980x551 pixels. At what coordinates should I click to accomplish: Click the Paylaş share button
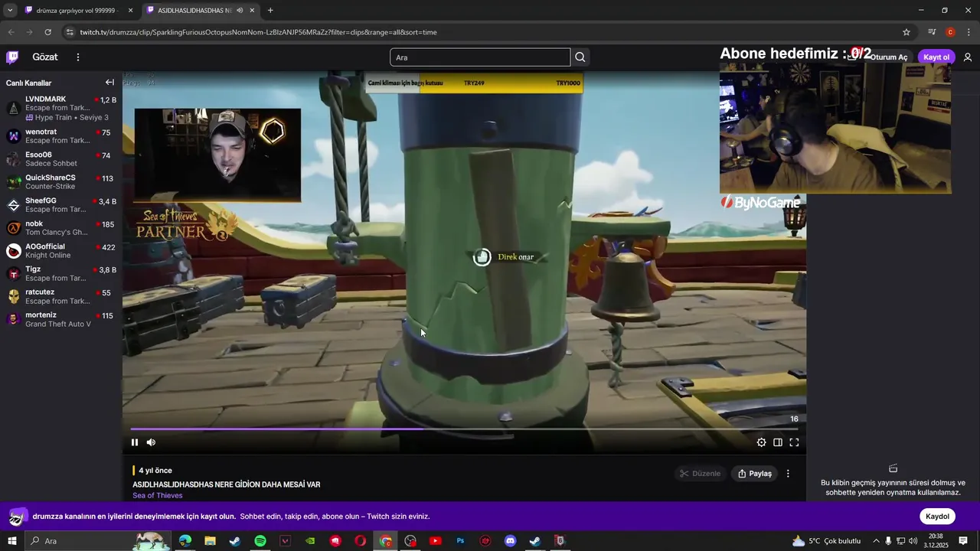pos(754,474)
